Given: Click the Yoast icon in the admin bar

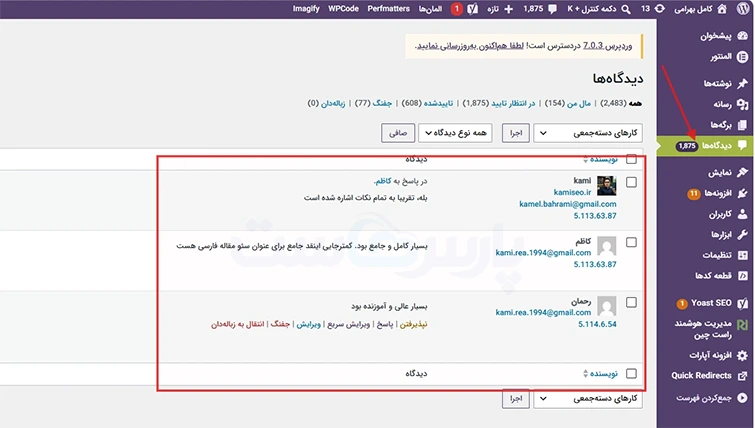Looking at the screenshot, I should (472, 9).
